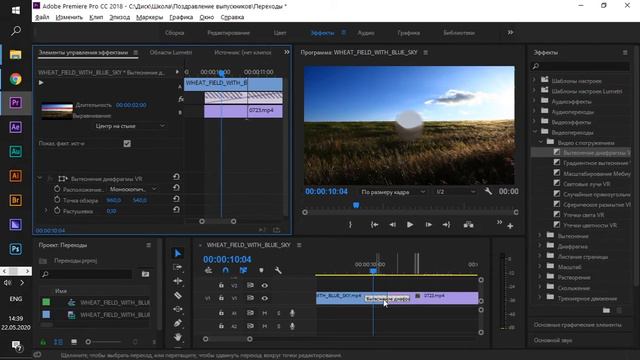Select the Selection arrow tool
This screenshot has height=360, width=640.
178,253
